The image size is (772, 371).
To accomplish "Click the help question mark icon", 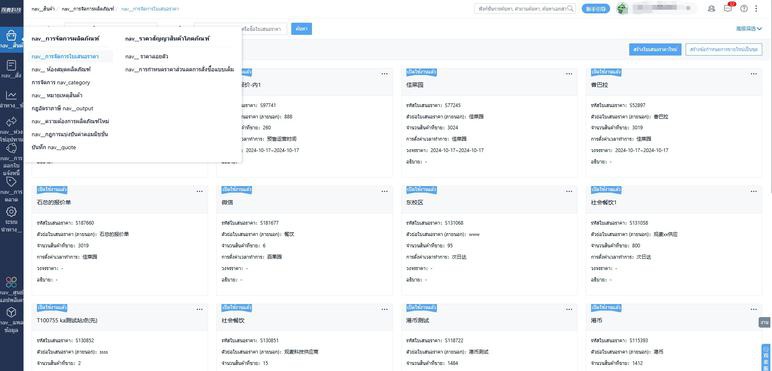I will tap(744, 8).
